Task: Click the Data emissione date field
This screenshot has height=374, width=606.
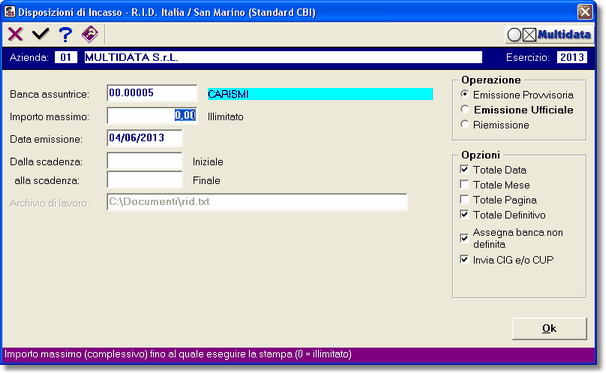Action: pos(145,138)
